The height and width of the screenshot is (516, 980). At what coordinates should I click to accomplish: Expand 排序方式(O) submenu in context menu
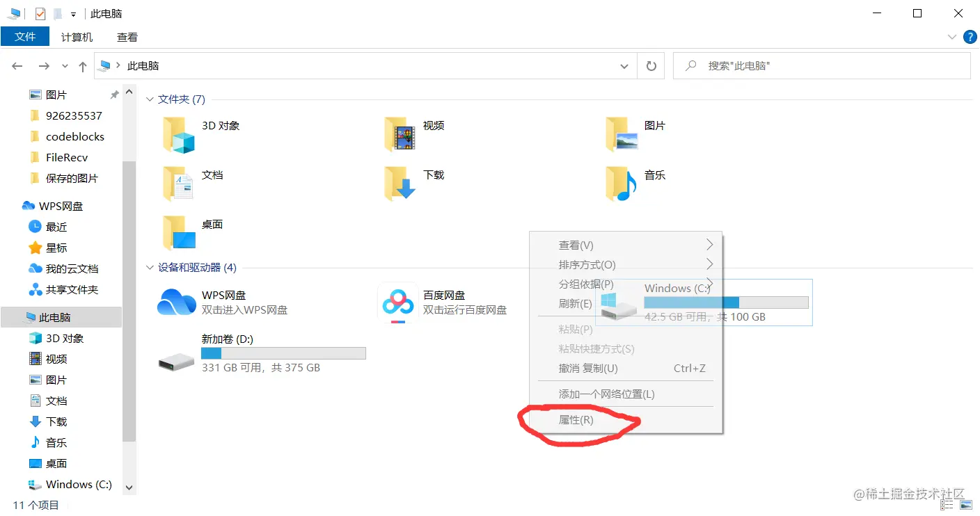[x=626, y=264]
